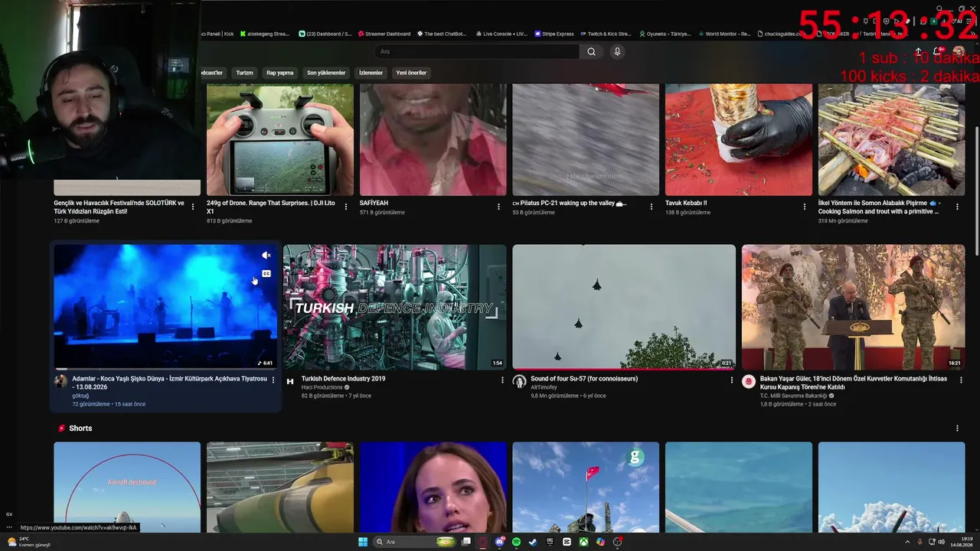
Task: Click the YouTube search input field
Action: 477,51
